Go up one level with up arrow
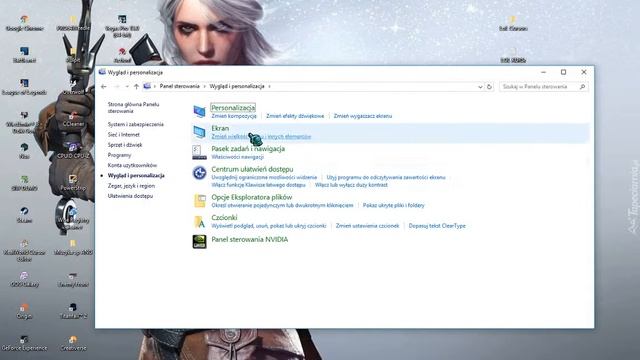The width and height of the screenshot is (640, 360). 136,87
